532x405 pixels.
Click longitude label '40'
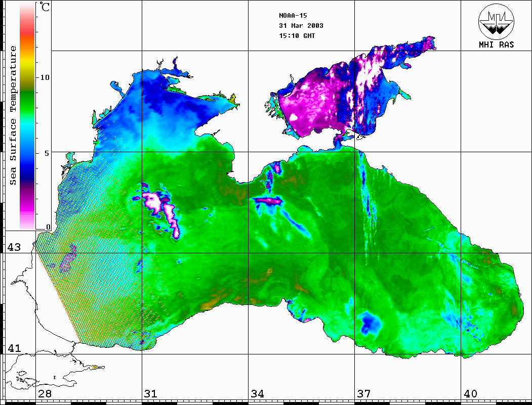[470, 394]
